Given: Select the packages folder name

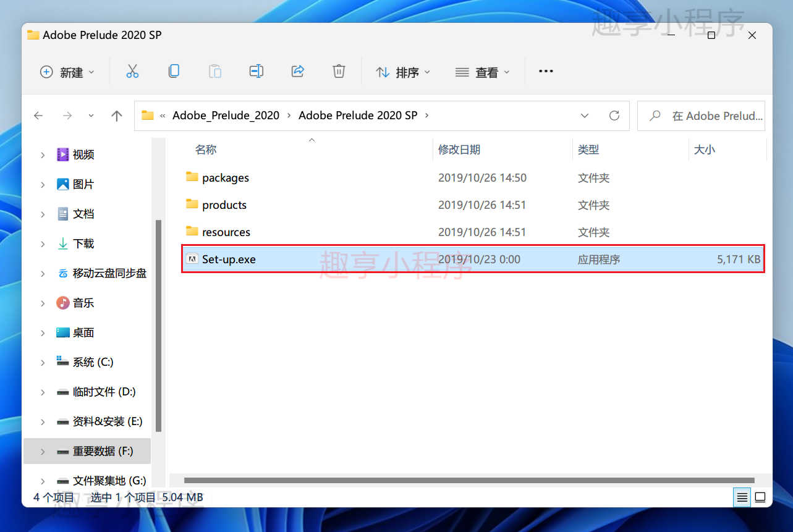Looking at the screenshot, I should coord(226,178).
